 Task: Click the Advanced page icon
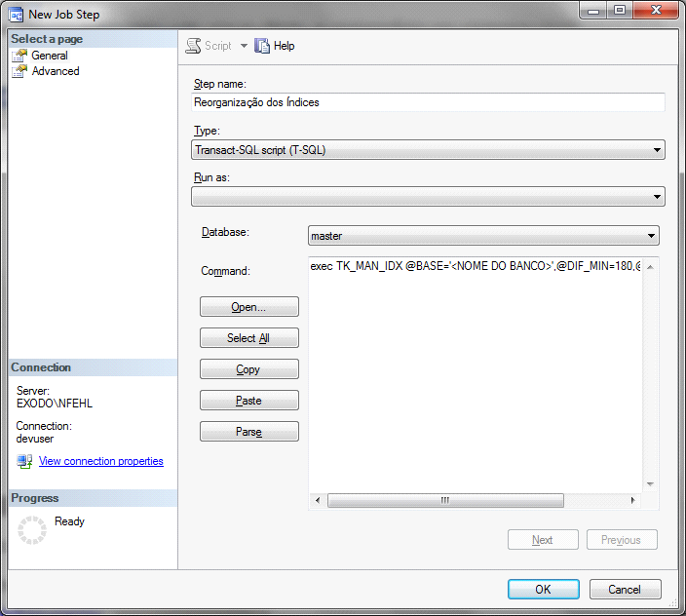point(19,71)
